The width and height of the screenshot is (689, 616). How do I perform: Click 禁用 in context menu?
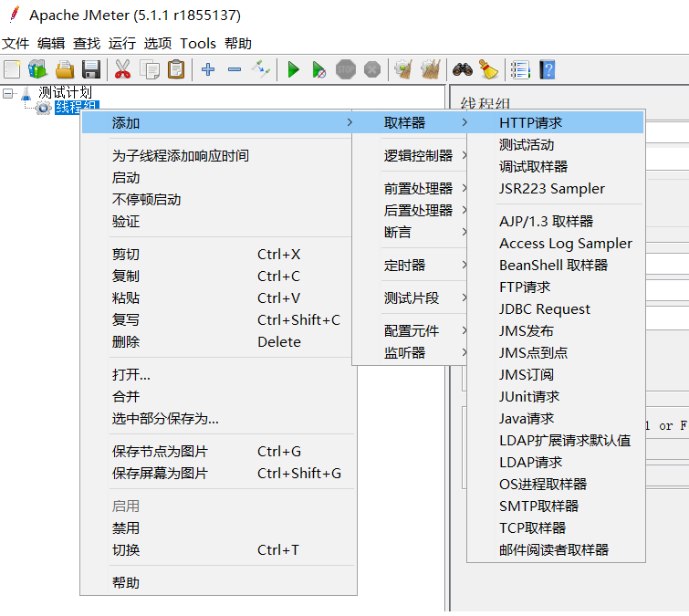(217, 527)
